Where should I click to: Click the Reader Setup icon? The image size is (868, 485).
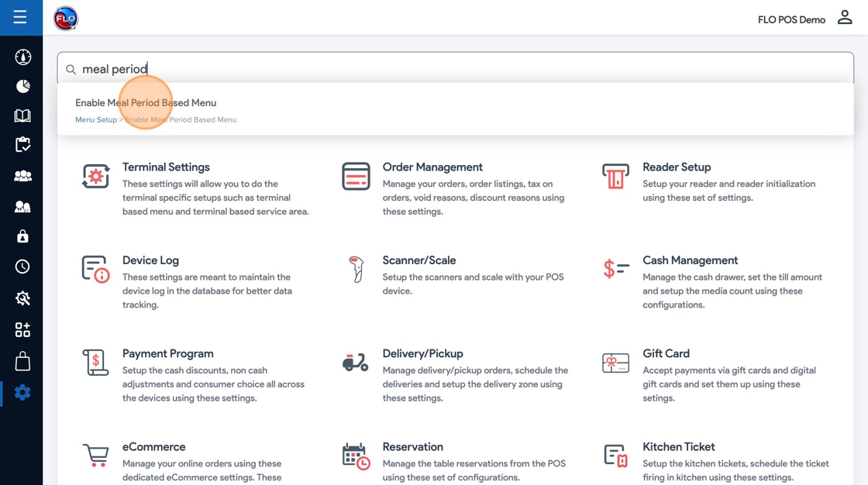click(x=615, y=177)
